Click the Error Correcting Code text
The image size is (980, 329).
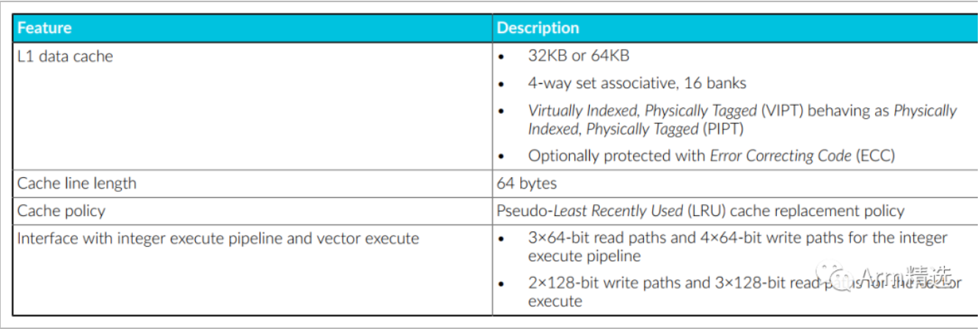[x=780, y=156]
